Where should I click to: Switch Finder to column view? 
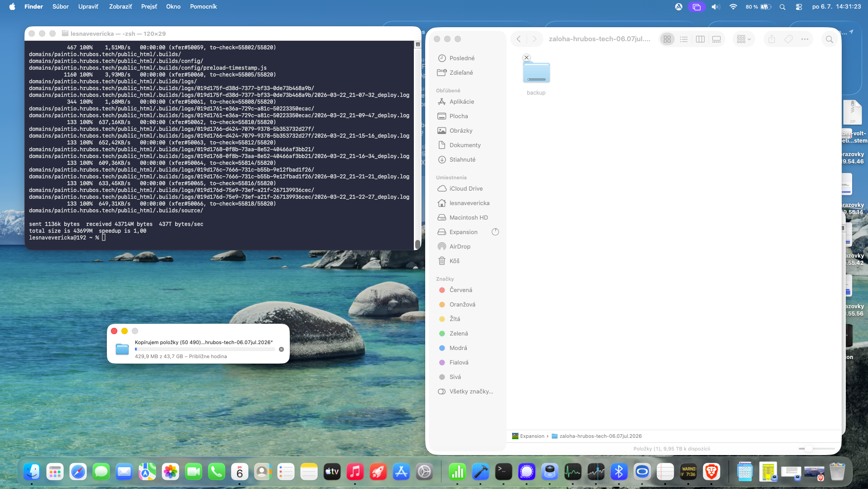(x=700, y=39)
